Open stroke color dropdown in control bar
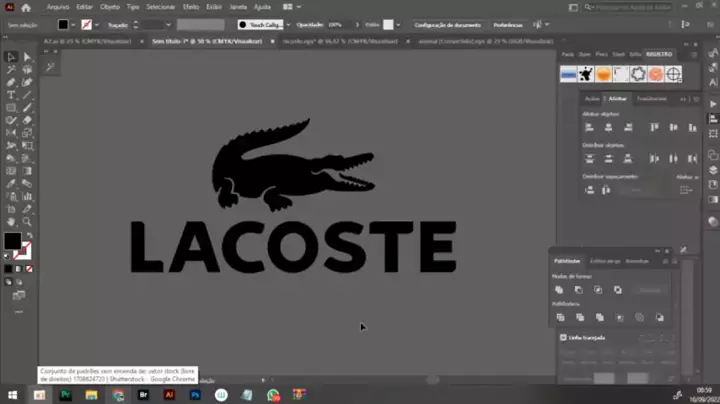The height and width of the screenshot is (404, 720). click(97, 25)
